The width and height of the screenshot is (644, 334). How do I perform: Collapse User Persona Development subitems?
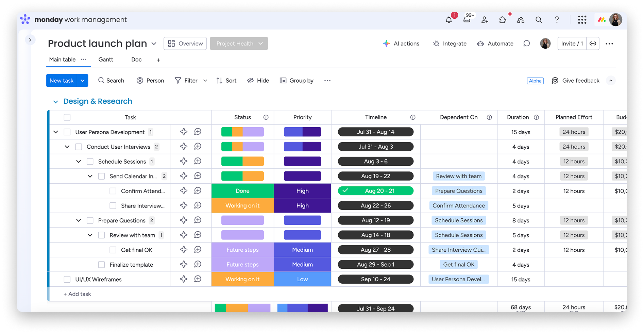pos(56,132)
